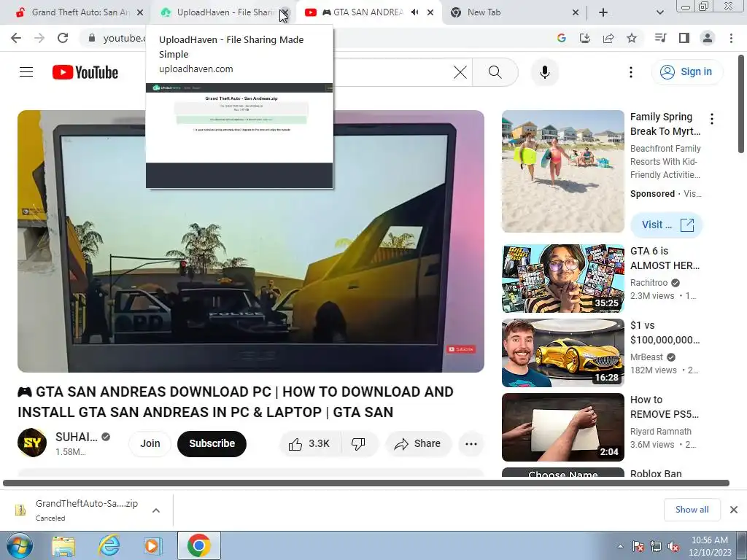Click the Join channel button

coord(150,444)
